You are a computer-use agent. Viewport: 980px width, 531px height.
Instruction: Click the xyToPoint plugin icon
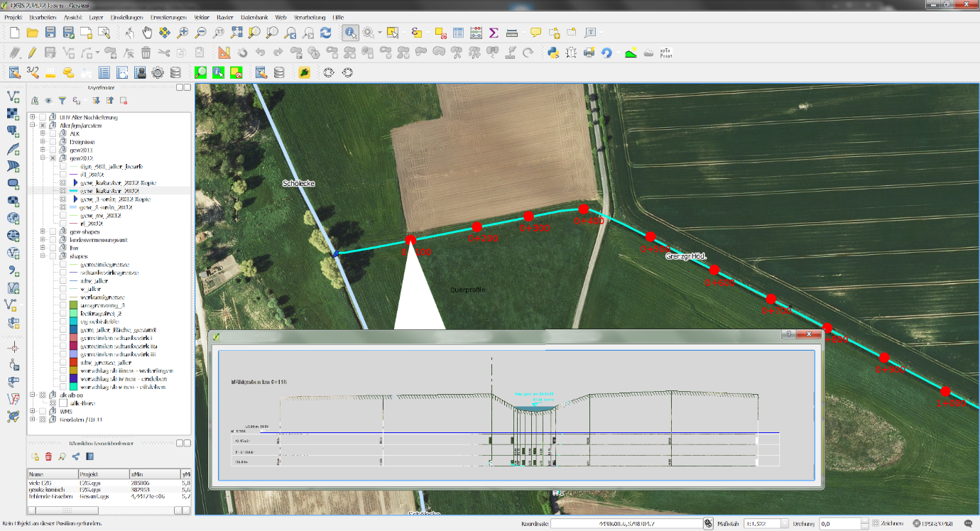coord(666,53)
